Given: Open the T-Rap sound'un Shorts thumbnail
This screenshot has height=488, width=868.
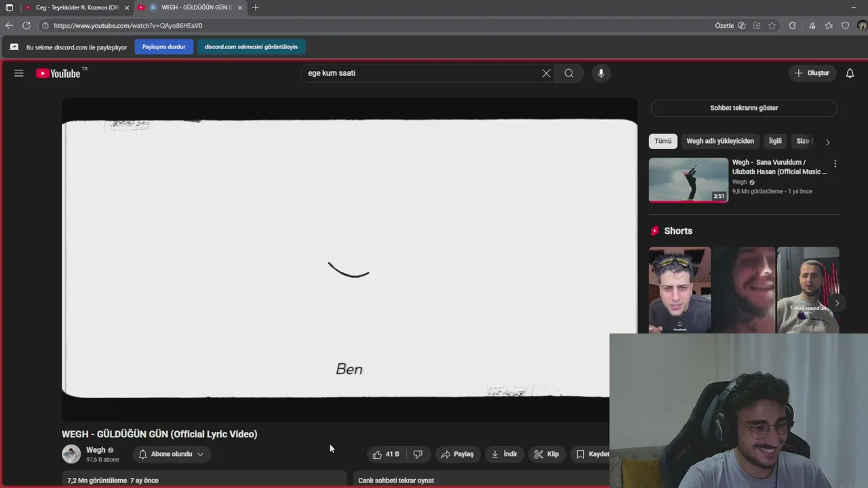Looking at the screenshot, I should click(x=808, y=290).
